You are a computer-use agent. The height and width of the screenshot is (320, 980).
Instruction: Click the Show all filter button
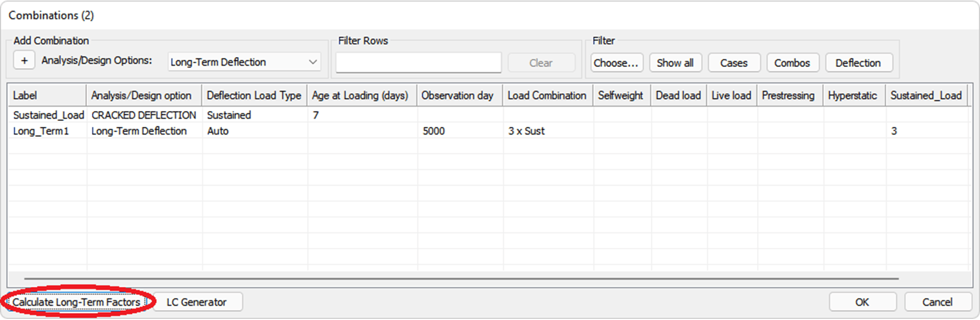click(675, 63)
